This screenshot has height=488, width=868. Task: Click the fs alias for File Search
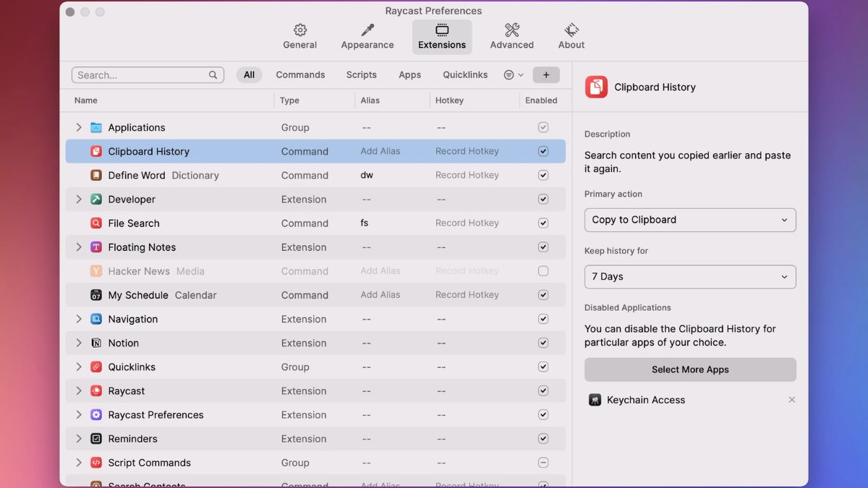coord(365,223)
